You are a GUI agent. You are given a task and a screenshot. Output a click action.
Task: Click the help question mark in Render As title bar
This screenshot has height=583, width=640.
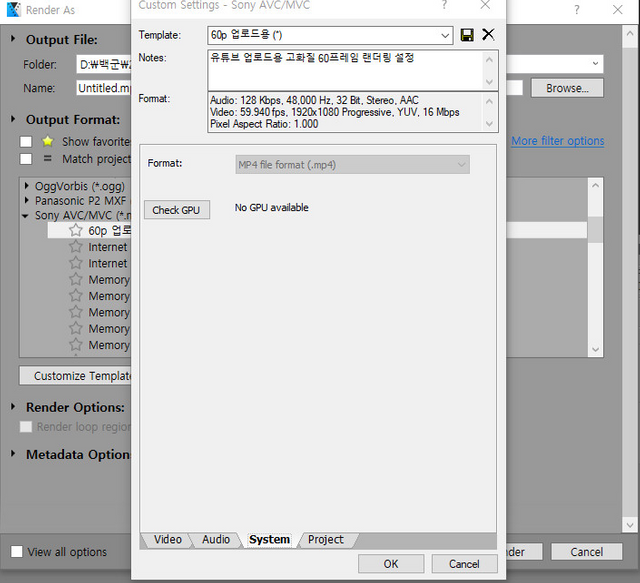(x=576, y=10)
